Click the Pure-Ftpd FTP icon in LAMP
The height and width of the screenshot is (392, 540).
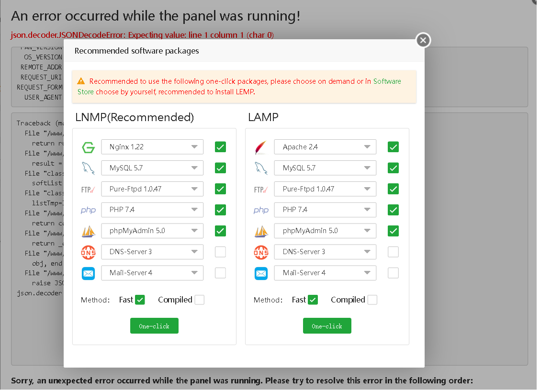261,190
